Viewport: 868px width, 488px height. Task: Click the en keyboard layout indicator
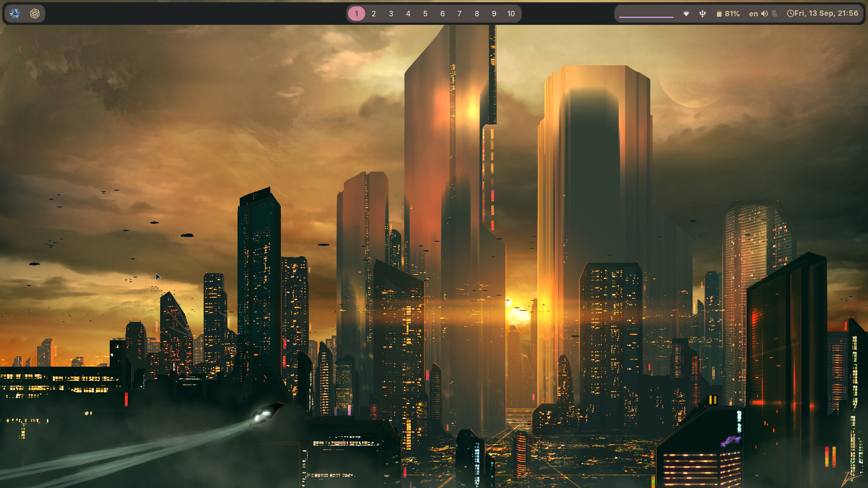pyautogui.click(x=753, y=14)
